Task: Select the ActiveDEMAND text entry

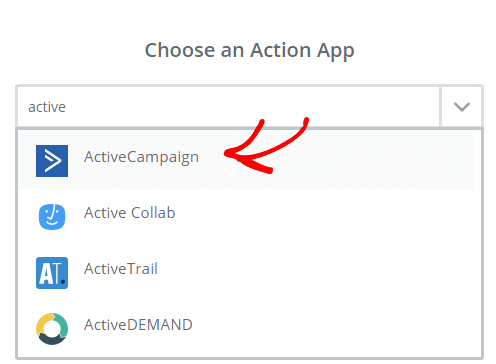Action: 138,325
